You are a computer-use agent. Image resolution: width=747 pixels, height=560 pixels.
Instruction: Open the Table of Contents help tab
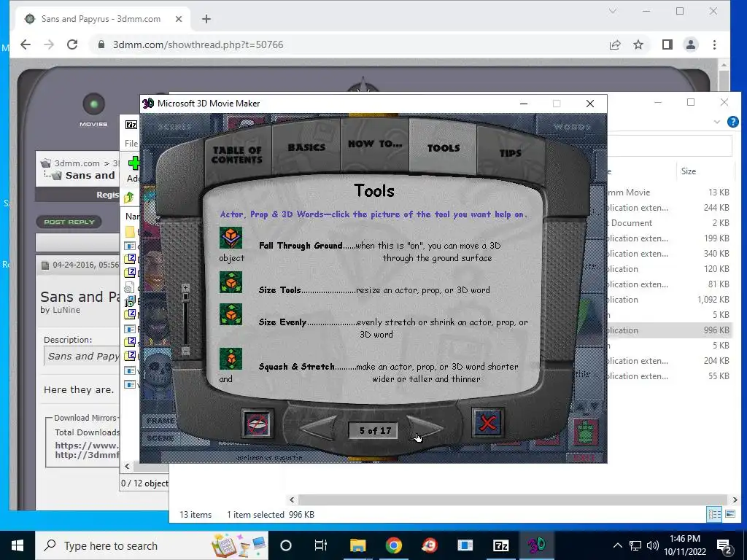(x=237, y=155)
